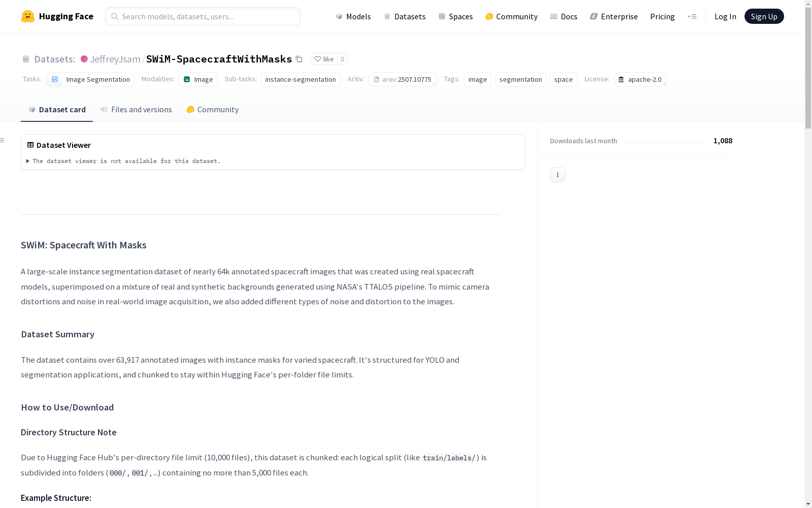Click the Dataset Summary heading

tap(58, 334)
